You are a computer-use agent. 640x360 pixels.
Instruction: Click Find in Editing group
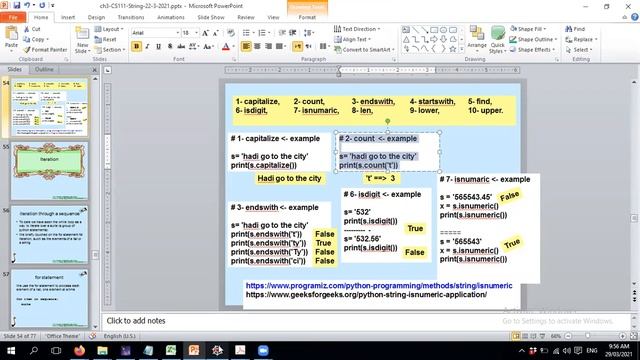click(576, 29)
